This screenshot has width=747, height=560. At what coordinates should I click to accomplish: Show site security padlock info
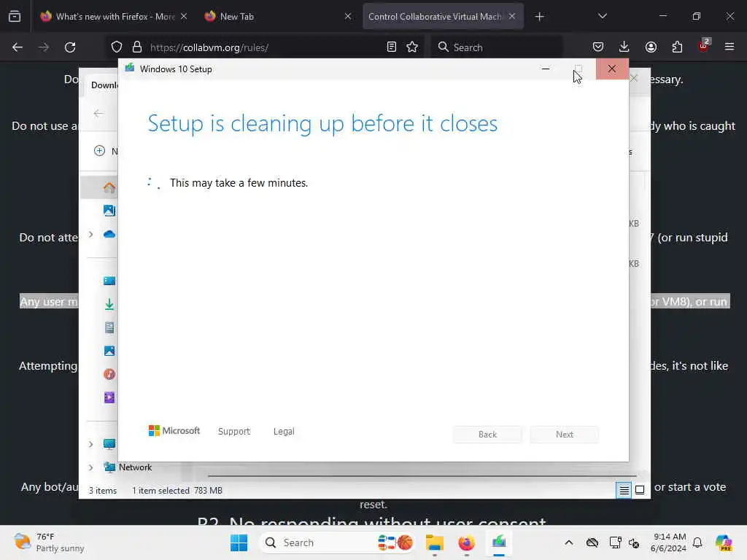click(137, 47)
